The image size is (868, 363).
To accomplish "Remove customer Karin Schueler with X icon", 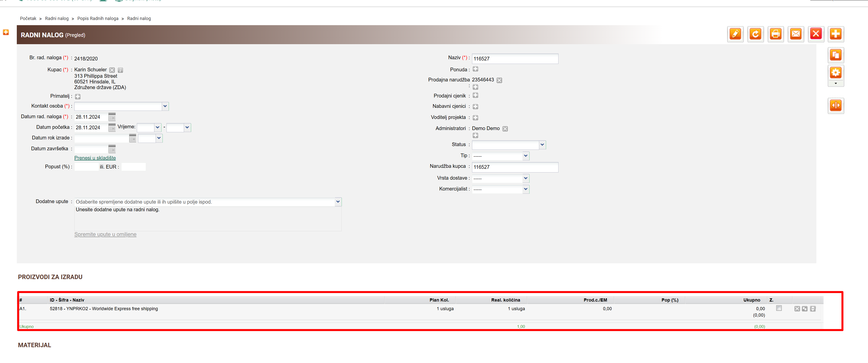I will tap(112, 70).
